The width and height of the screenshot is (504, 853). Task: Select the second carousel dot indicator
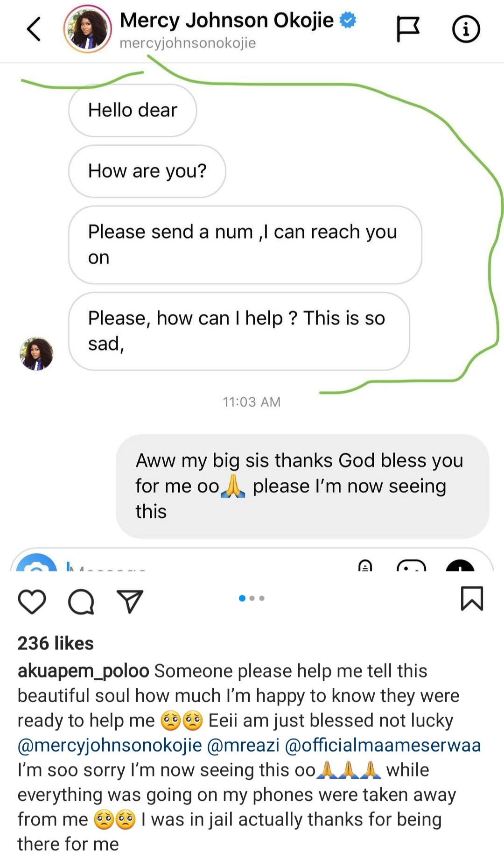(252, 598)
